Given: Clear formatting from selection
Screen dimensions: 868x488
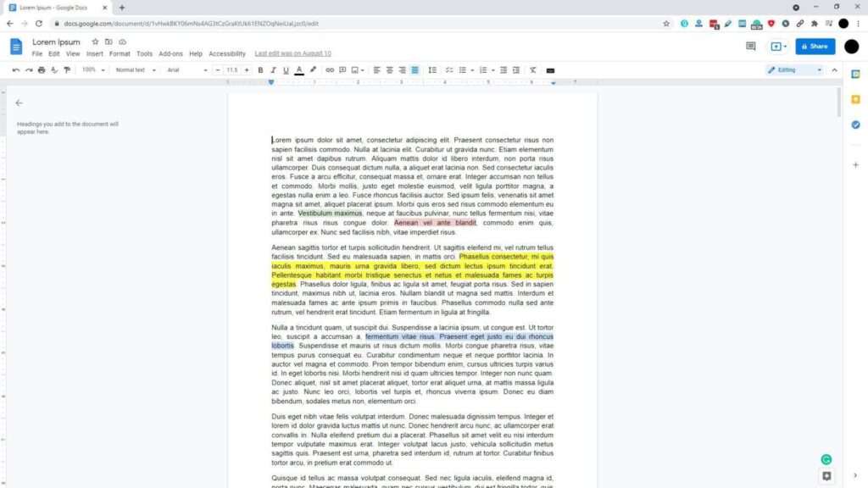Looking at the screenshot, I should coord(532,70).
